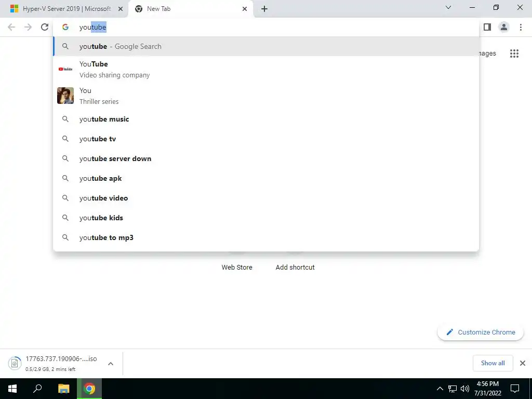The image size is (532, 399).
Task: Choose 'youtube server down' suggestion
Action: click(x=267, y=158)
